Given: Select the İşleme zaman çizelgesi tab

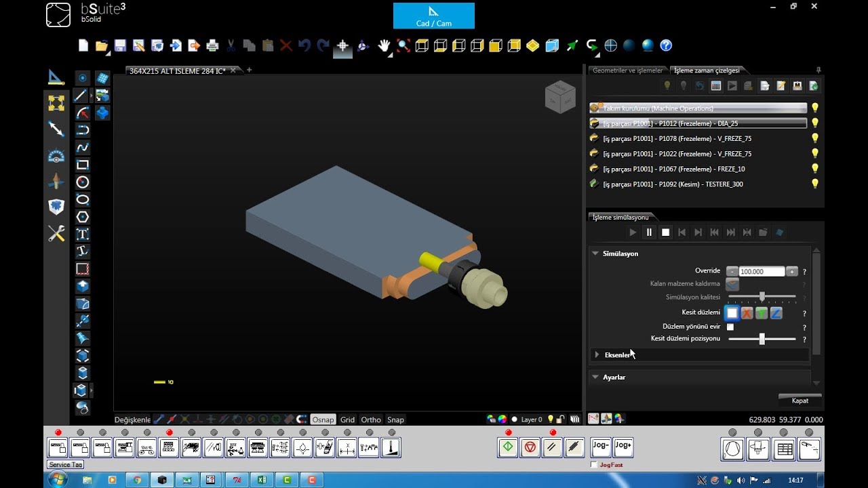Looking at the screenshot, I should pos(707,70).
